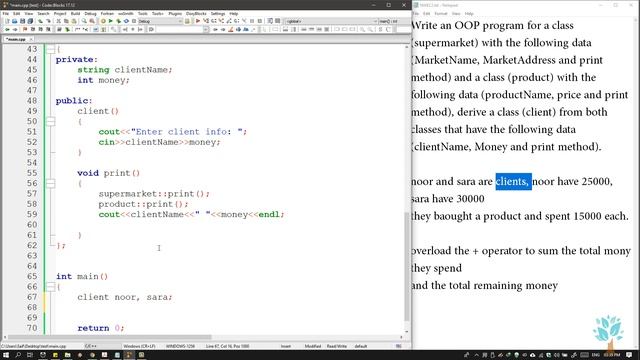
Task: Start debugging with the red arrow icon
Action: pos(198,21)
